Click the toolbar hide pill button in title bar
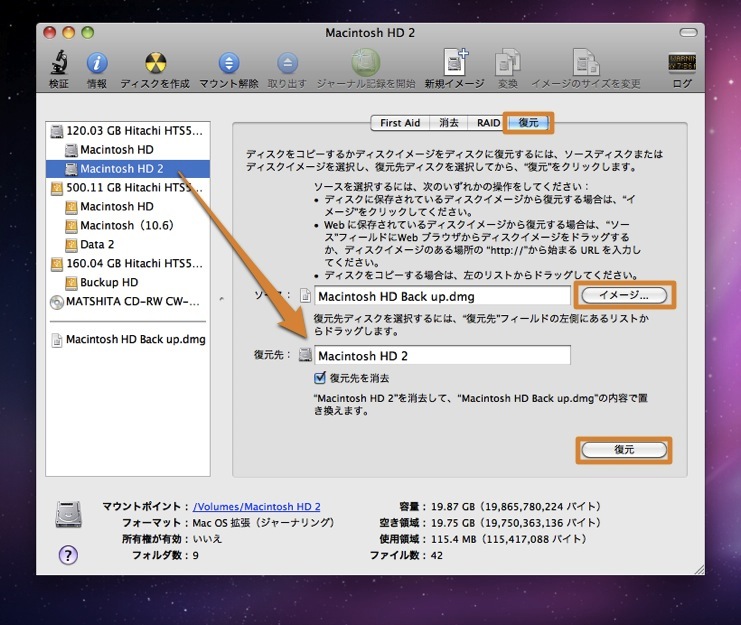 pos(688,33)
